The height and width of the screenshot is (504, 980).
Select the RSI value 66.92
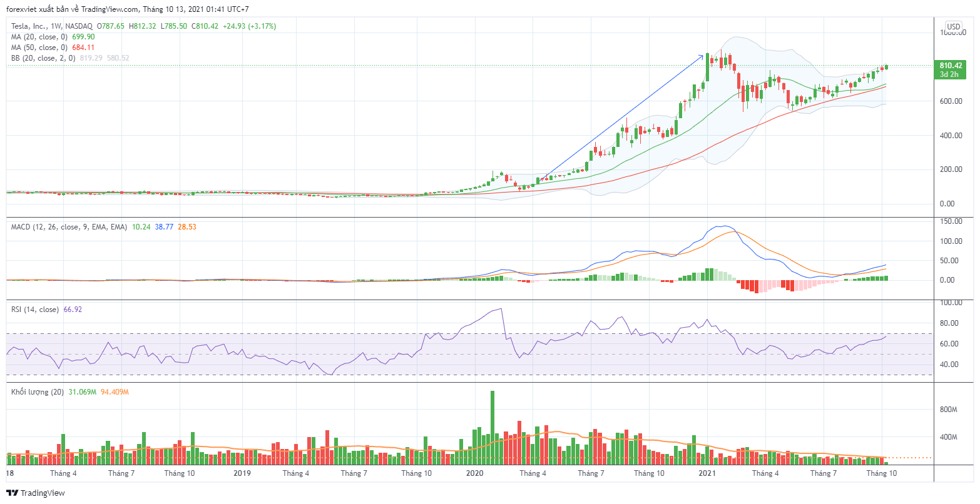point(73,310)
